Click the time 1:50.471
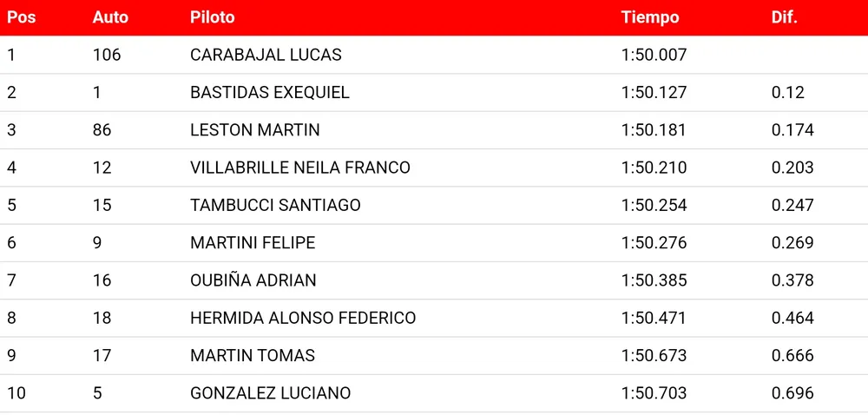The width and height of the screenshot is (868, 415). pyautogui.click(x=654, y=319)
